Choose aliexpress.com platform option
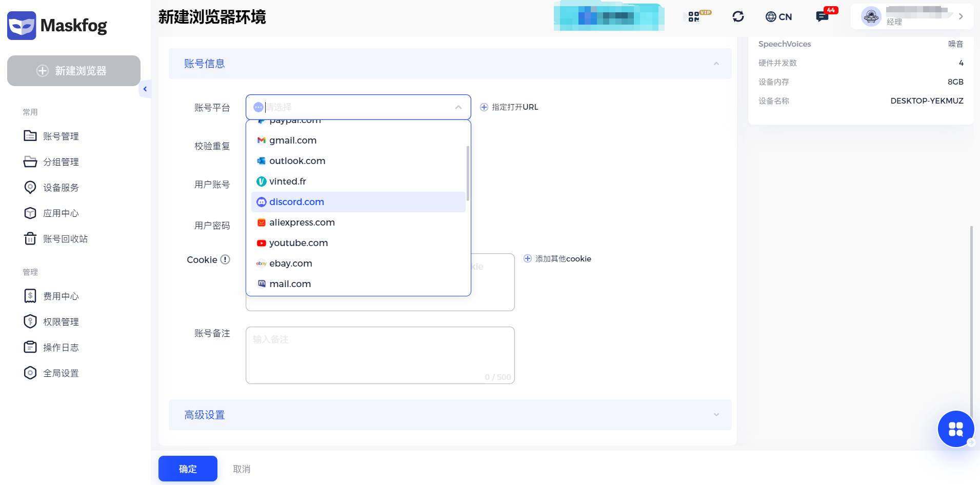Viewport: 980px width, 485px height. click(358, 223)
